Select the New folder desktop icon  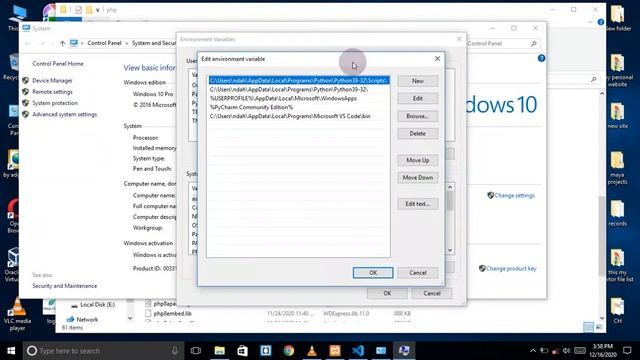(618, 18)
